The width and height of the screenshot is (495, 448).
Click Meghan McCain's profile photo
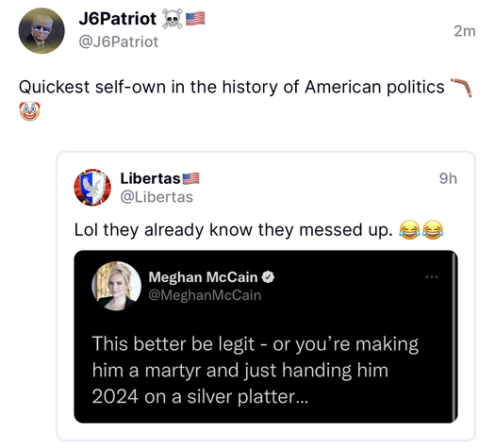pos(117,286)
